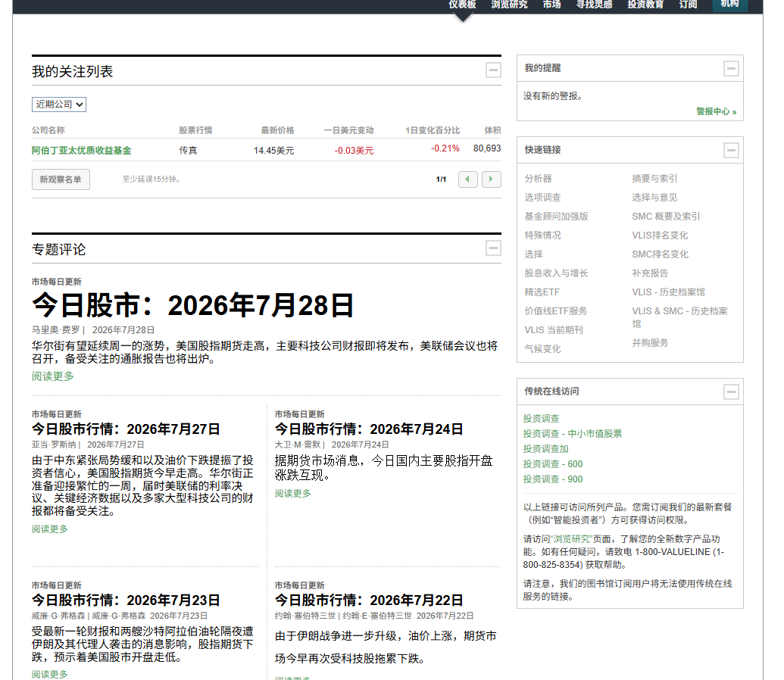This screenshot has width=784, height=680.
Task: Open 选择与意见 quick link
Action: pos(654,198)
